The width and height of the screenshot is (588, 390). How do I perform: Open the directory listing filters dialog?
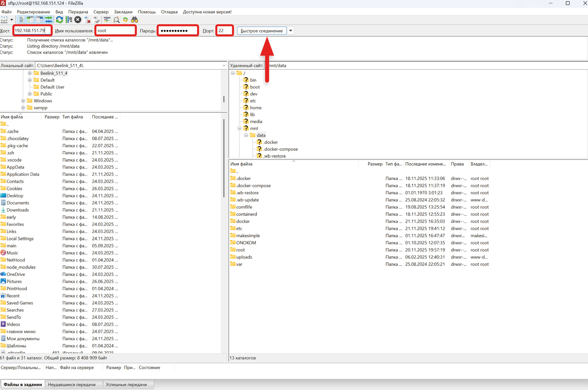(x=107, y=20)
